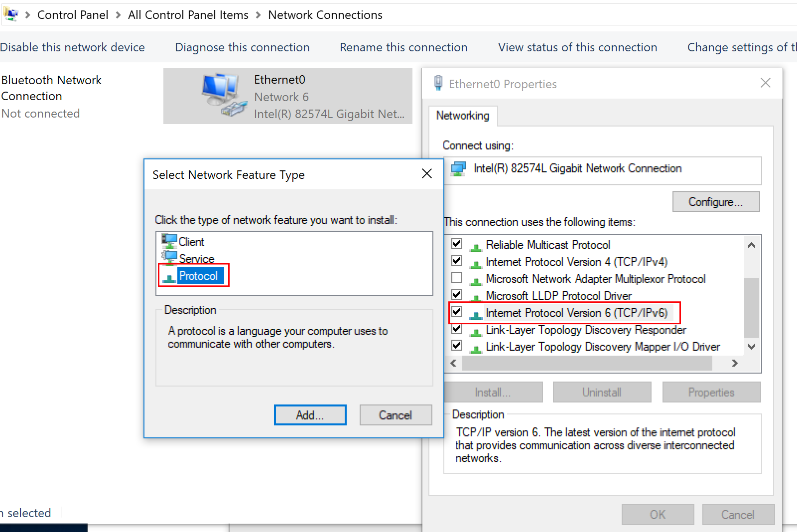
Task: Click the horizontal scrollbar in items list
Action: [587, 363]
